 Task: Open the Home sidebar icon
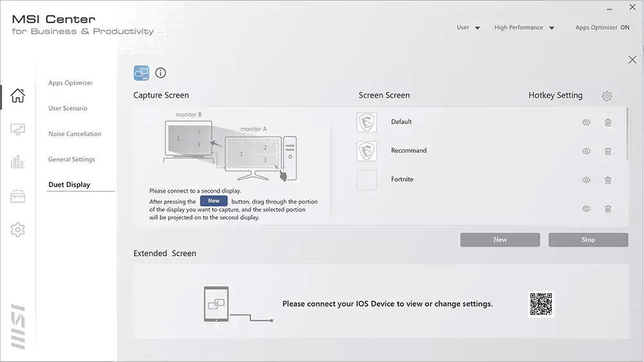(x=18, y=96)
